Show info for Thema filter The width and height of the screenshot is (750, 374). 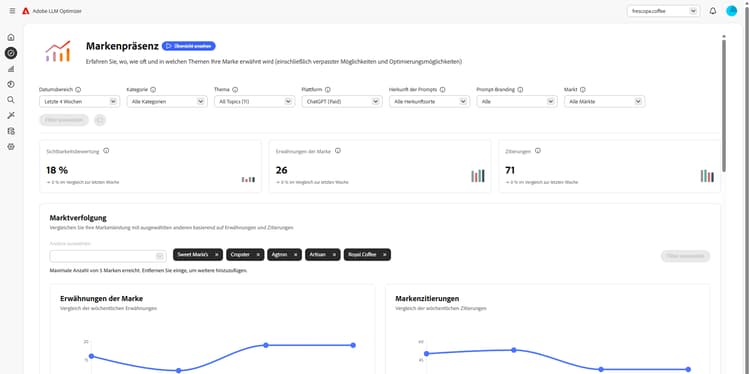235,89
